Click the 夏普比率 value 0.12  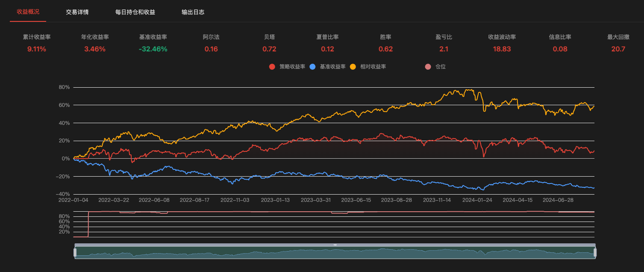(327, 49)
